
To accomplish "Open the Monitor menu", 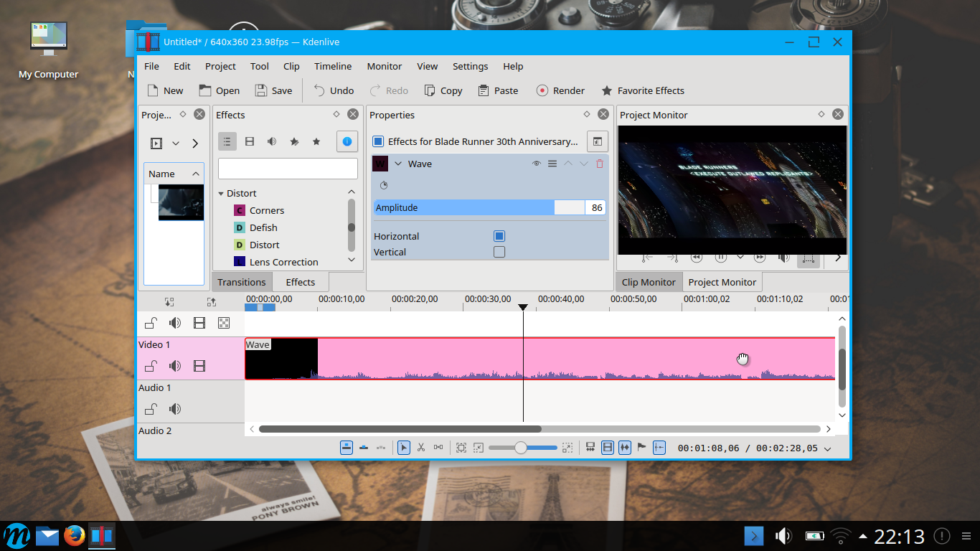I will point(385,66).
